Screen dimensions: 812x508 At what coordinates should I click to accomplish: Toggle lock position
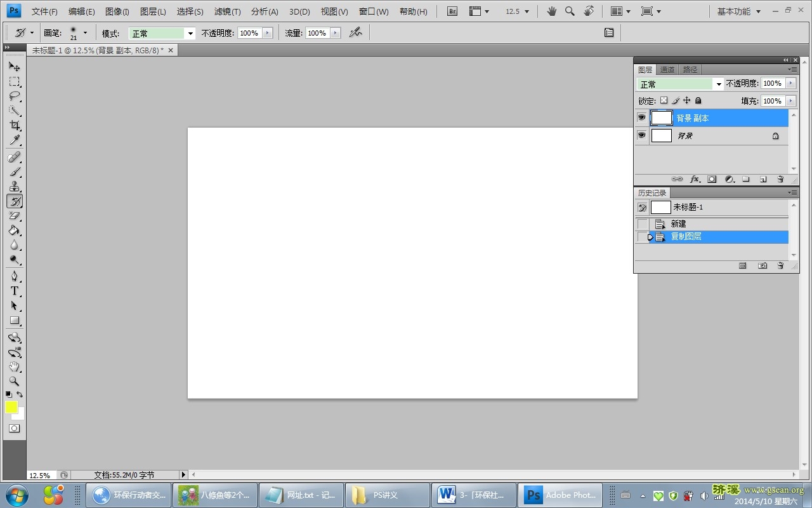(x=686, y=100)
